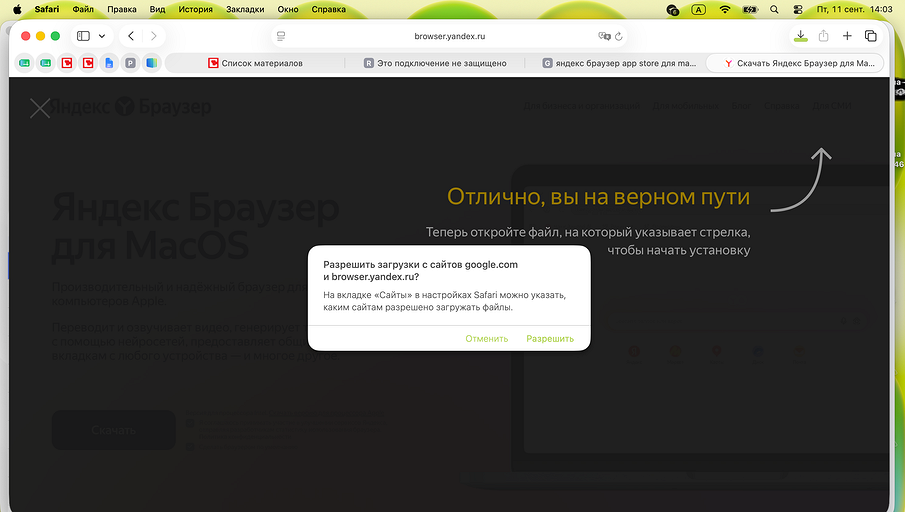Open the Окно menu

[287, 9]
